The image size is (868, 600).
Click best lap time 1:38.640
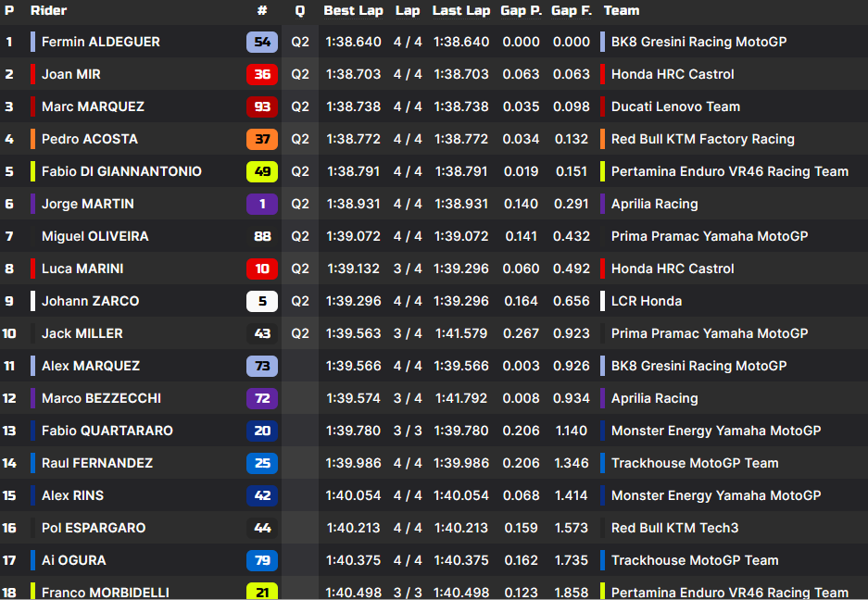(x=353, y=42)
